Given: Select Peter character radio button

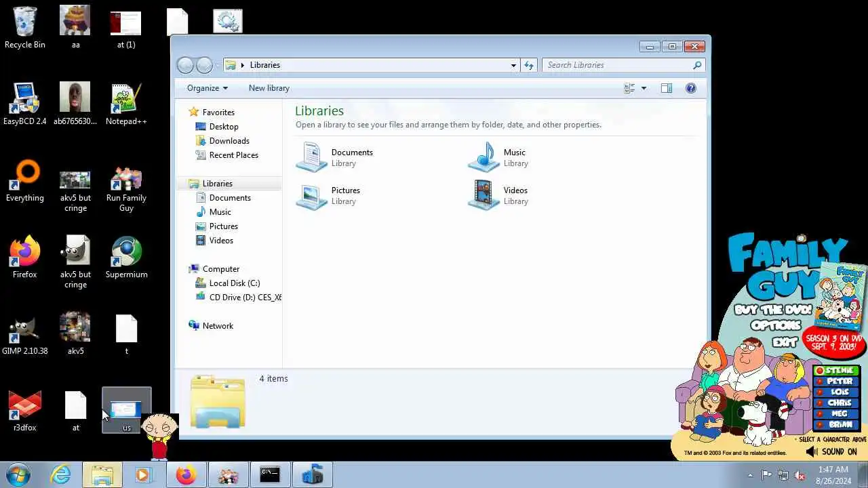Looking at the screenshot, I should [820, 382].
